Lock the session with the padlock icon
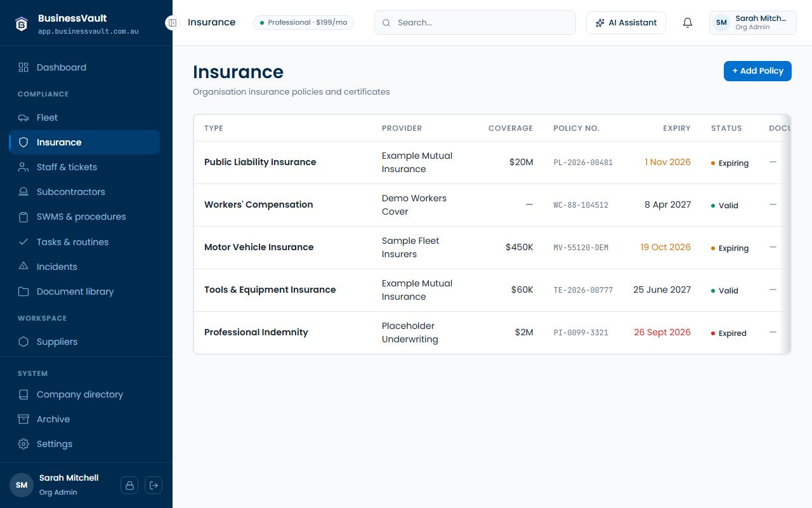 pyautogui.click(x=129, y=485)
